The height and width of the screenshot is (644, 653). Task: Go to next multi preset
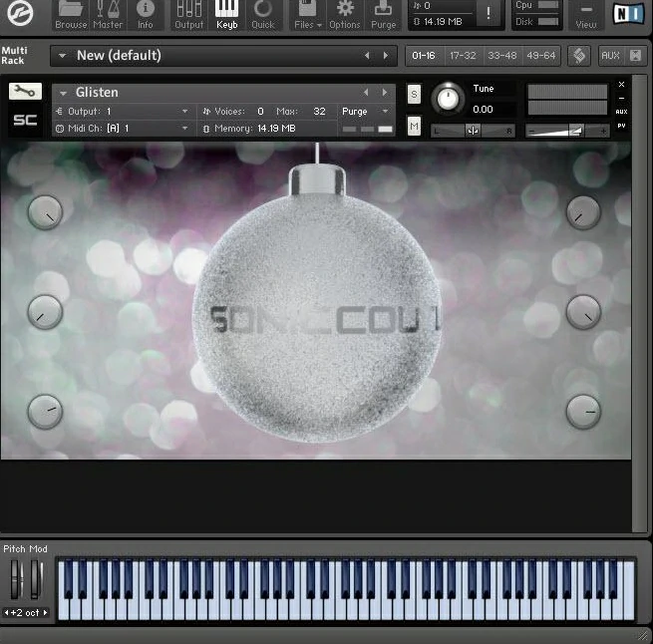[x=386, y=56]
